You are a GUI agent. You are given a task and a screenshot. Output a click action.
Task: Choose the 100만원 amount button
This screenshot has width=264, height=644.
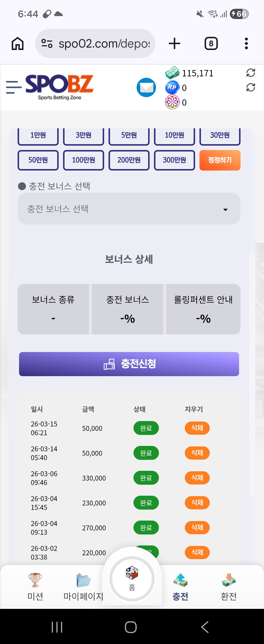point(83,160)
